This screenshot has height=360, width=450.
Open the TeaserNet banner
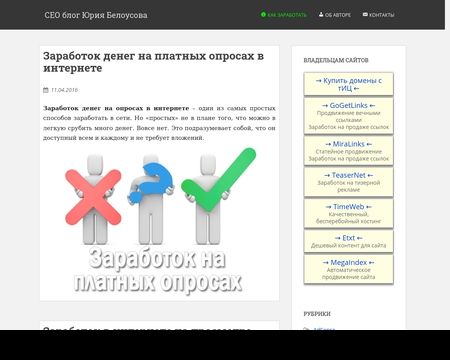[348, 182]
